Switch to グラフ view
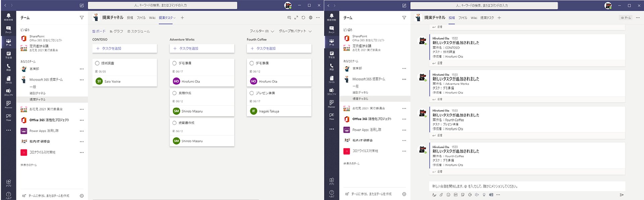Viewport: 644px width, 200px height. point(116,31)
